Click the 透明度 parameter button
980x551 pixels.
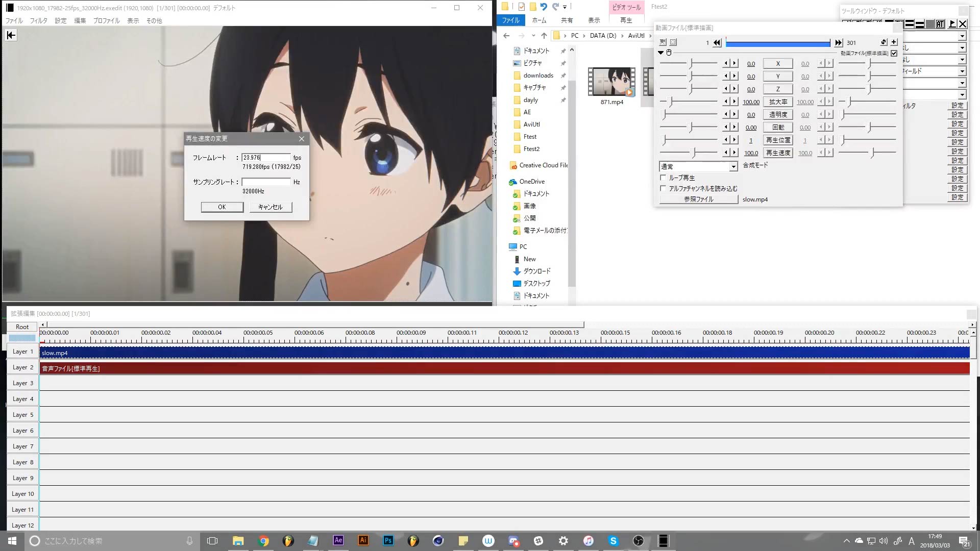778,114
